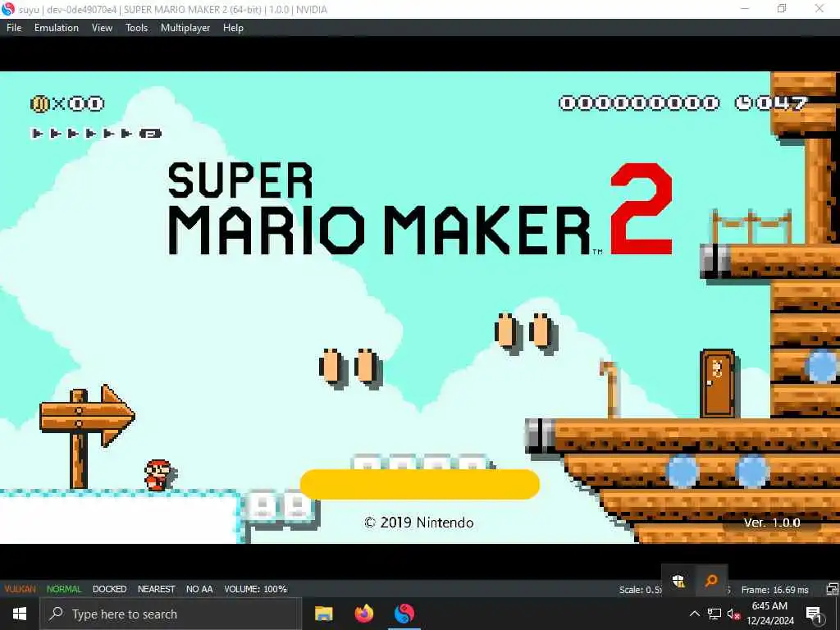The image size is (840, 630).
Task: Click the yellow progress bar in game
Action: [419, 484]
